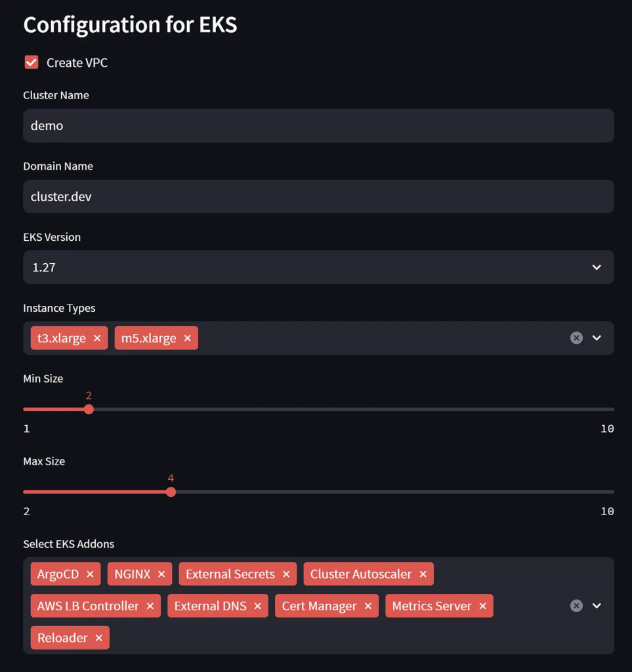Remove the t3.xlarge instance type tag
The width and height of the screenshot is (632, 672).
(97, 339)
